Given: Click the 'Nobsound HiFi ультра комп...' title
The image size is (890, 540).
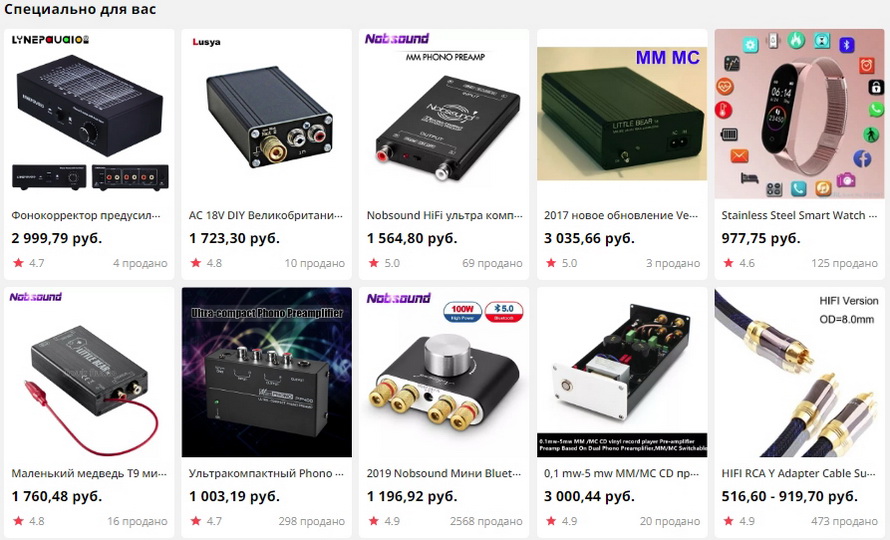Looking at the screenshot, I should point(444,215).
